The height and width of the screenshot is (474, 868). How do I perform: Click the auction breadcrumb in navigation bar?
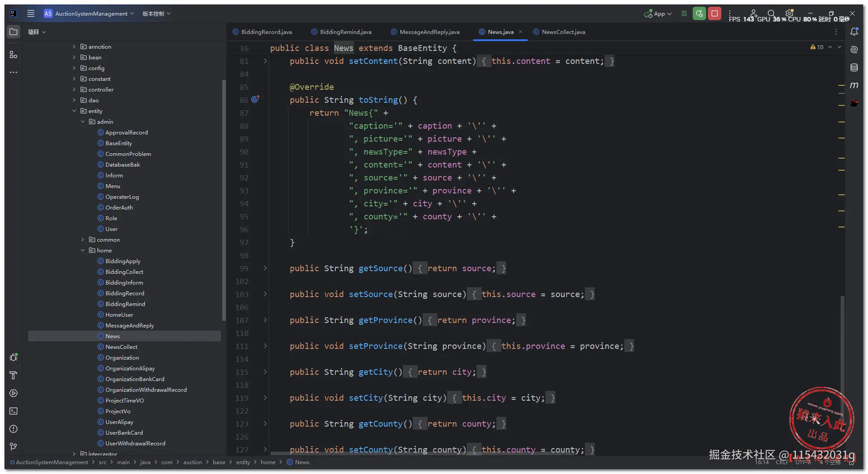coord(193,462)
